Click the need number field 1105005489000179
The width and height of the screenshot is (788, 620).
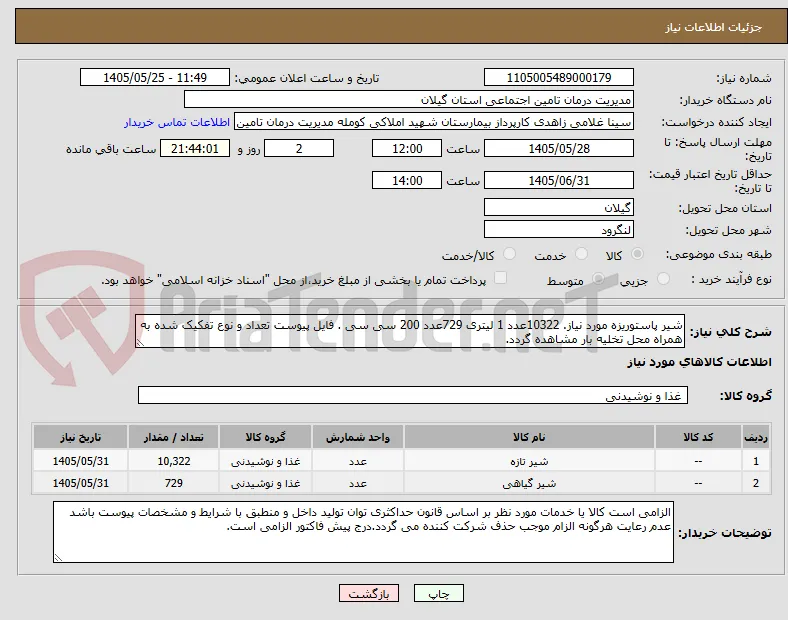(558, 77)
